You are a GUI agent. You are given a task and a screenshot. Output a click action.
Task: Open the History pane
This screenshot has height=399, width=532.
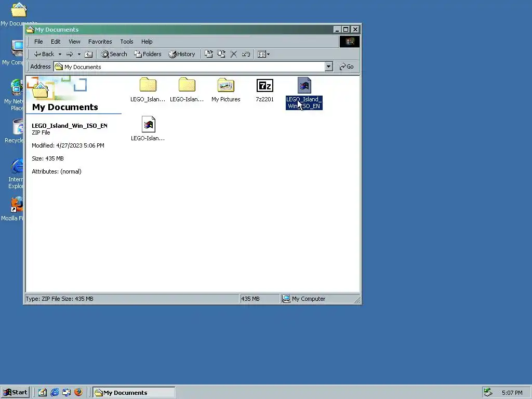182,54
